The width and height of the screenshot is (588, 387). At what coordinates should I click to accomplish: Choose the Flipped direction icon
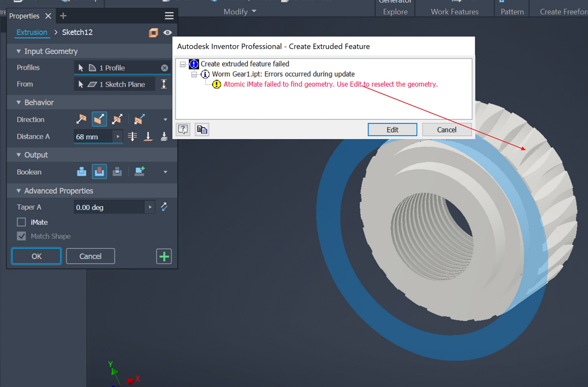[99, 119]
